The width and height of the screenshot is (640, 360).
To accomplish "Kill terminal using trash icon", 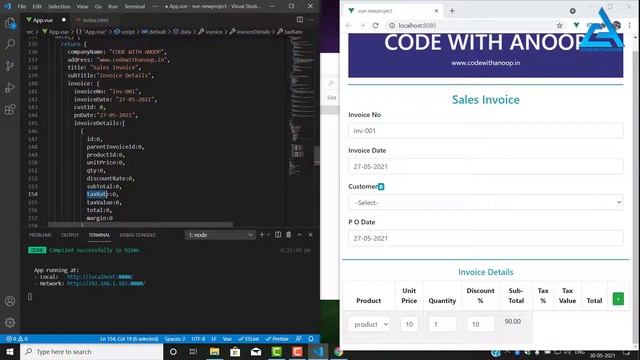I will coord(289,235).
